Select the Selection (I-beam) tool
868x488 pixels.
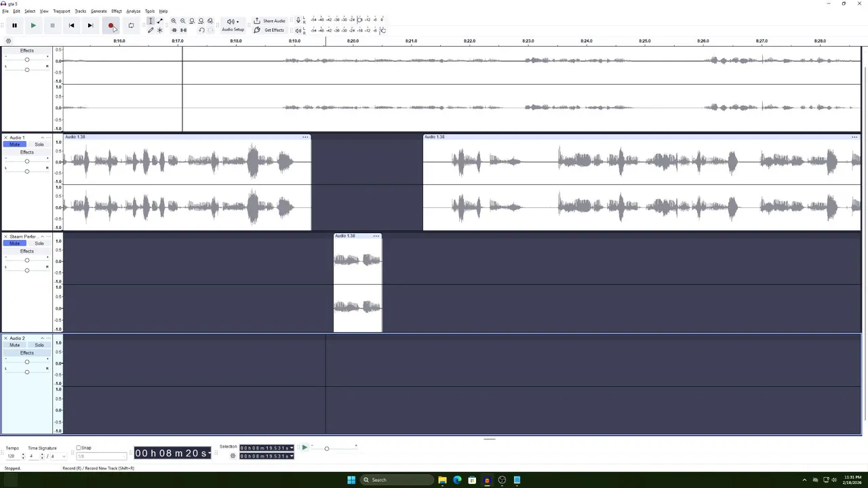[x=151, y=21]
